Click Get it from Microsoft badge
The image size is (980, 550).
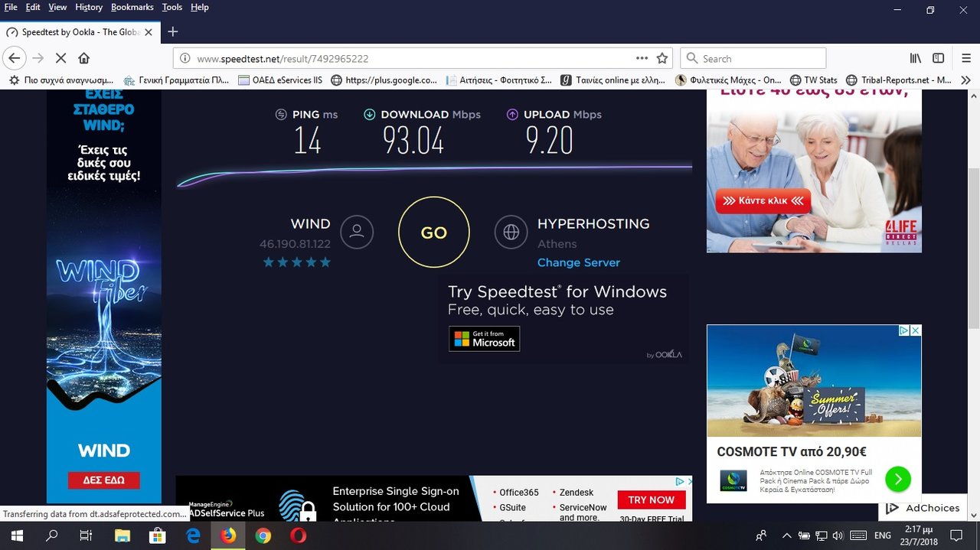click(x=484, y=339)
